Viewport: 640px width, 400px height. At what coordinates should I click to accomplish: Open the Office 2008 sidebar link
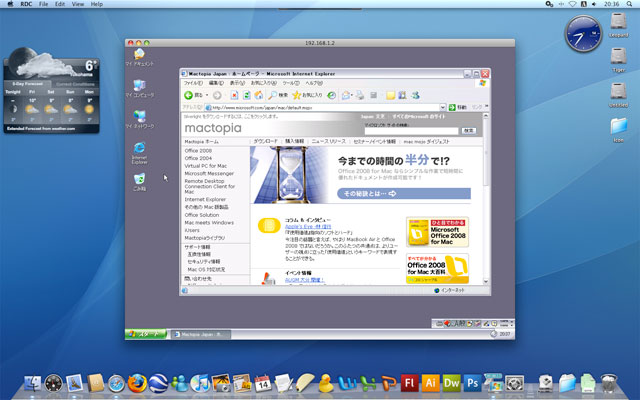coord(198,151)
